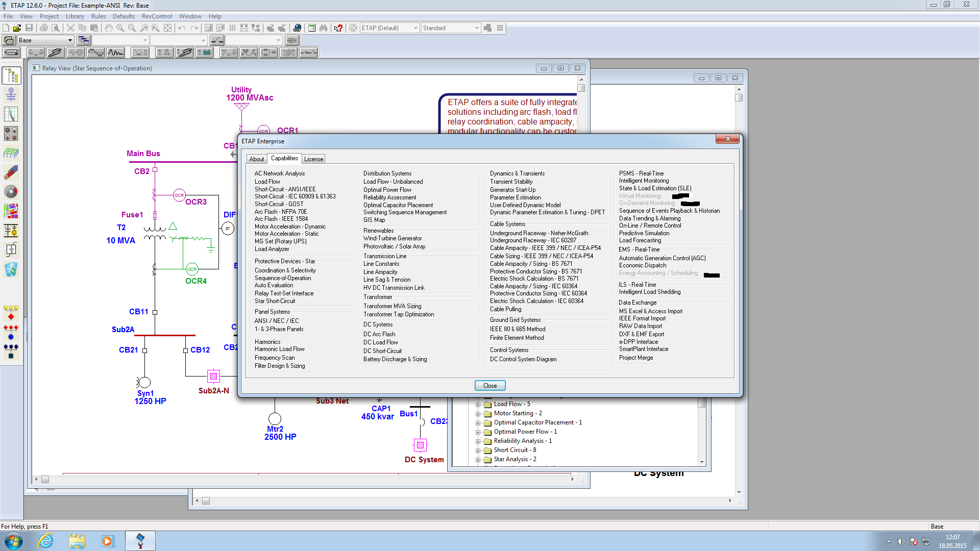
Task: Open the Base revision dropdown
Action: [46, 40]
